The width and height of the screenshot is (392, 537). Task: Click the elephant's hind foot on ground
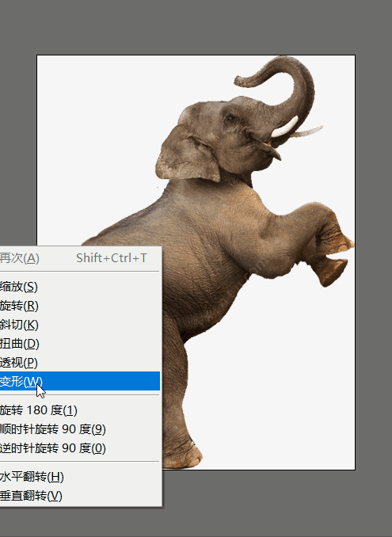182,455
